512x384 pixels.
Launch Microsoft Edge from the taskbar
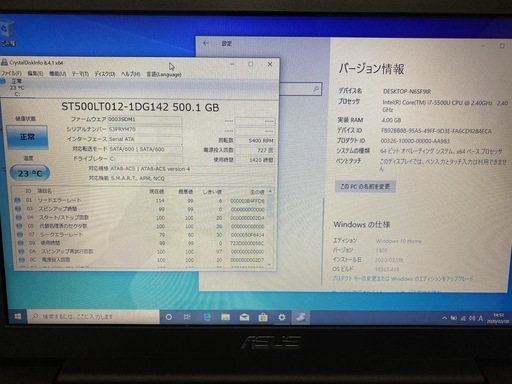coord(207,317)
